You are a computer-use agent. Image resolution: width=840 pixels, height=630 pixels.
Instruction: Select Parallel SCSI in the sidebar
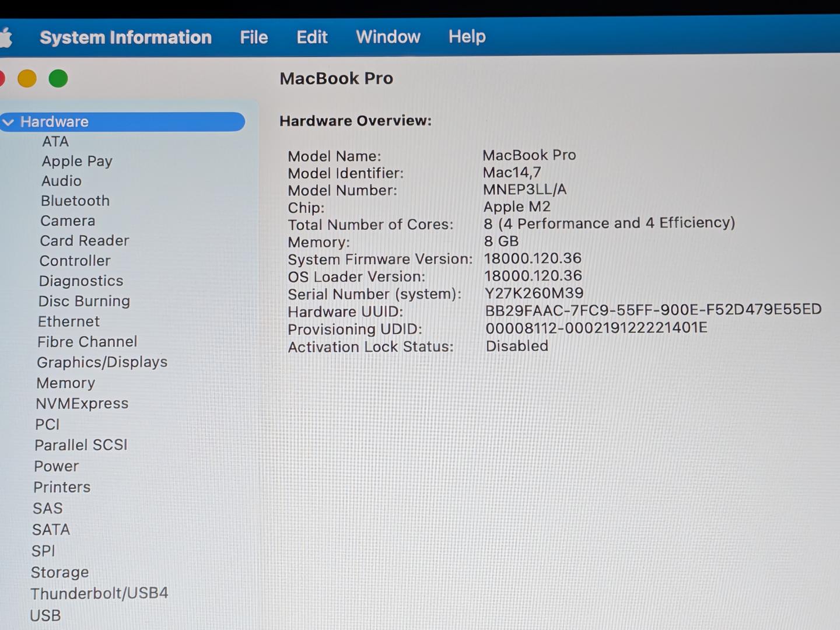pyautogui.click(x=81, y=445)
